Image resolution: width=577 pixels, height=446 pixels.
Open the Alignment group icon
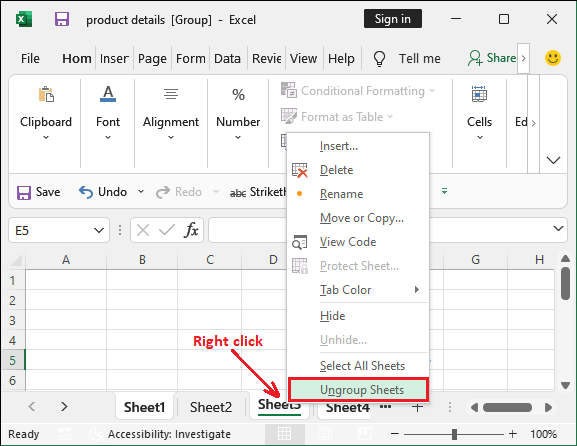[171, 94]
